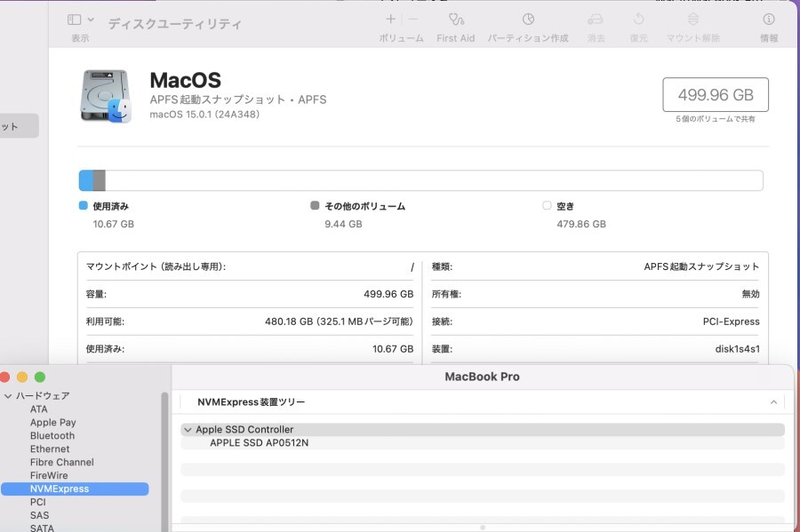The image size is (800, 532).
Task: Select NVMExpress in the hardware list
Action: tap(75, 488)
